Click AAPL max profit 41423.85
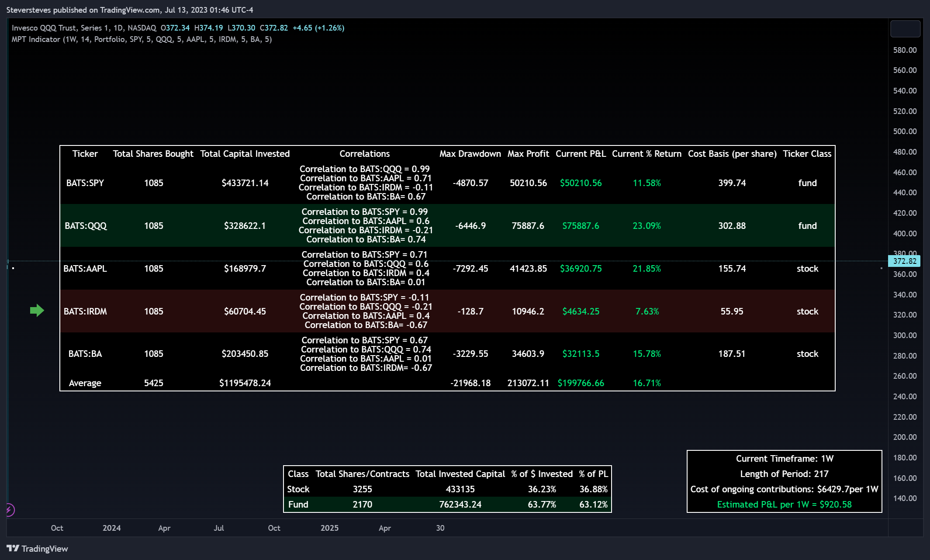Screen dimensions: 930x560 click(528, 269)
